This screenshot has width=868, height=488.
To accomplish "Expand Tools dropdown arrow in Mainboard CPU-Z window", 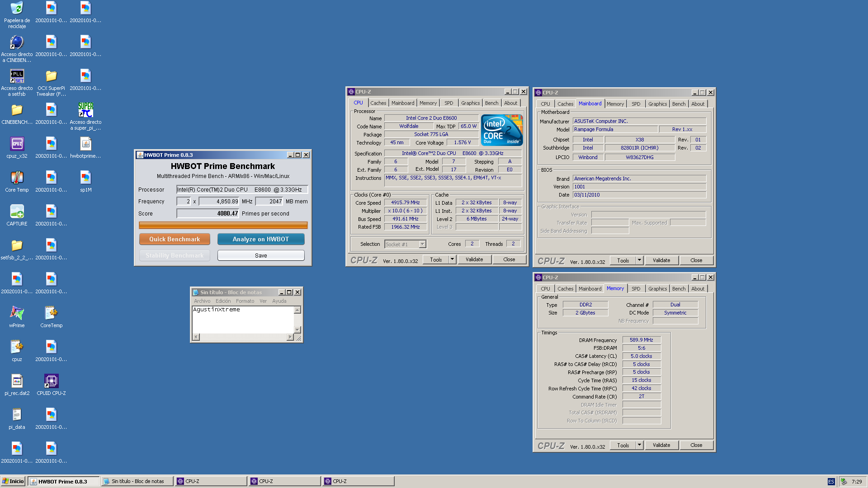I will 639,260.
